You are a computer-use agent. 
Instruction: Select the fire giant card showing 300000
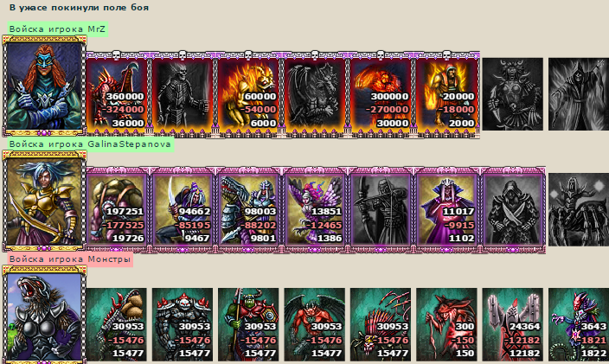pos(381,94)
